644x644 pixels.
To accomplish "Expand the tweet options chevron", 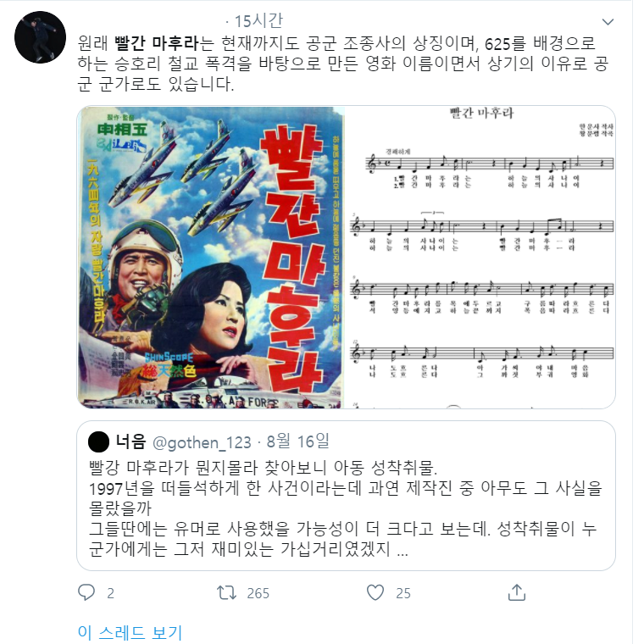I will pos(608,22).
